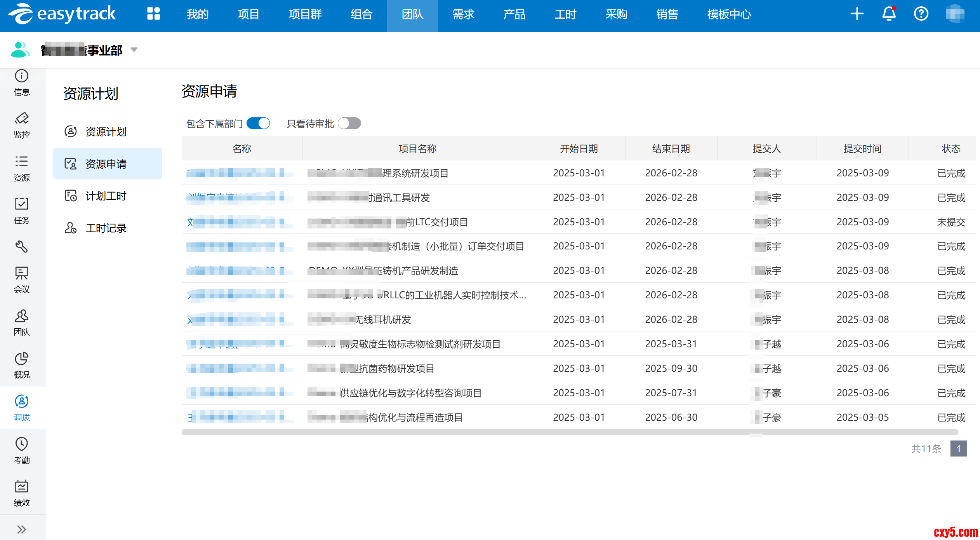Open 工时记录 menu item
The image size is (980, 540).
106,228
